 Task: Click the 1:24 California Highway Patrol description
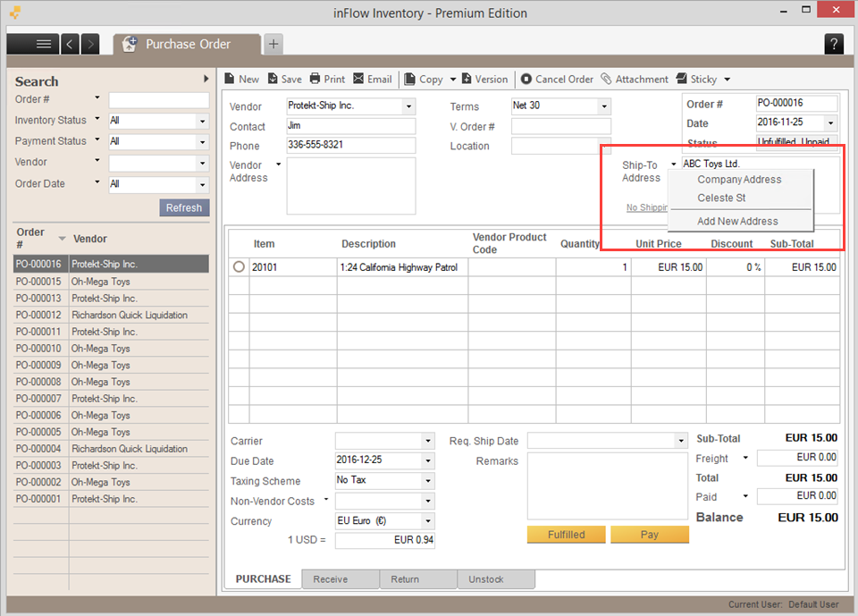pos(399,267)
